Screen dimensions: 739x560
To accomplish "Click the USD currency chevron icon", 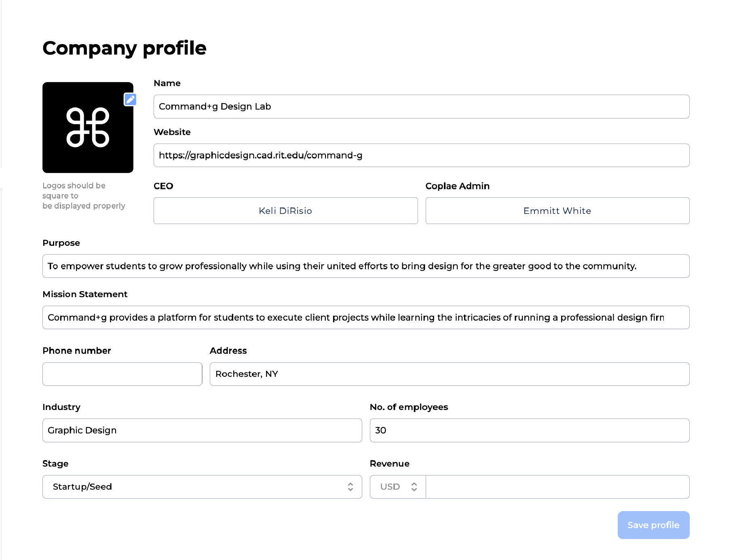I will click(x=414, y=486).
